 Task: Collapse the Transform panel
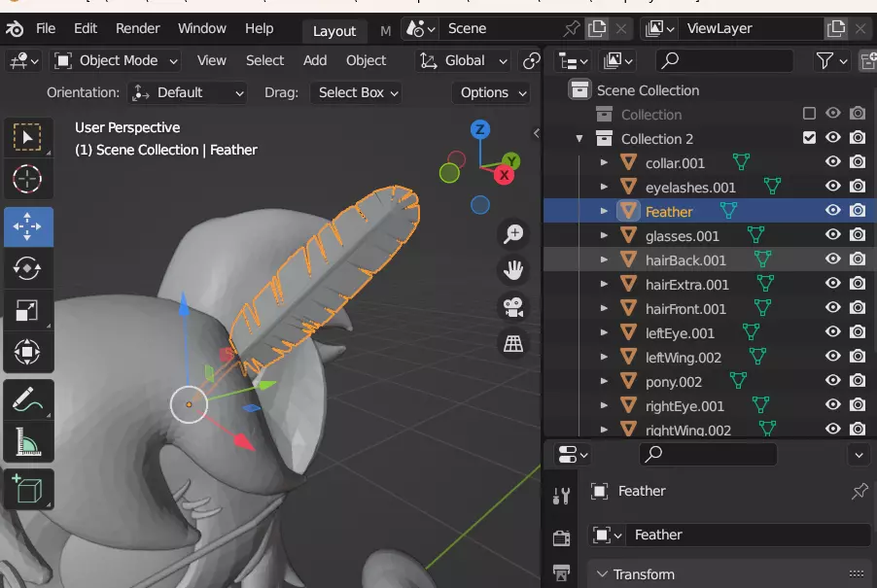pyautogui.click(x=603, y=574)
